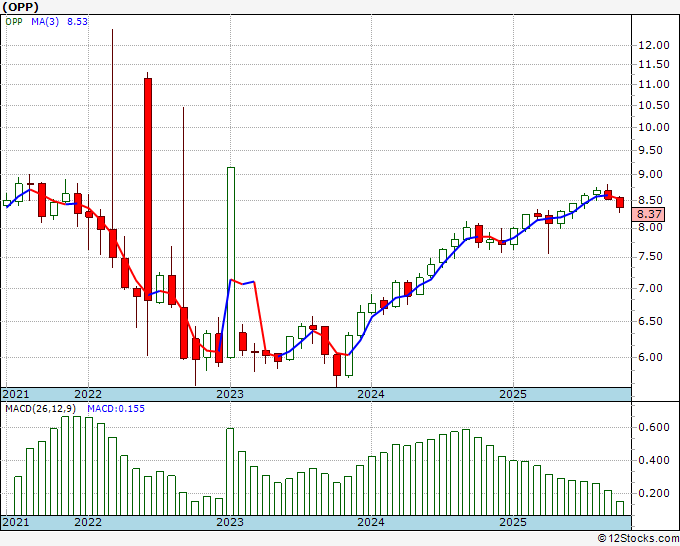Click 2025 on the price chart timeline

(513, 394)
